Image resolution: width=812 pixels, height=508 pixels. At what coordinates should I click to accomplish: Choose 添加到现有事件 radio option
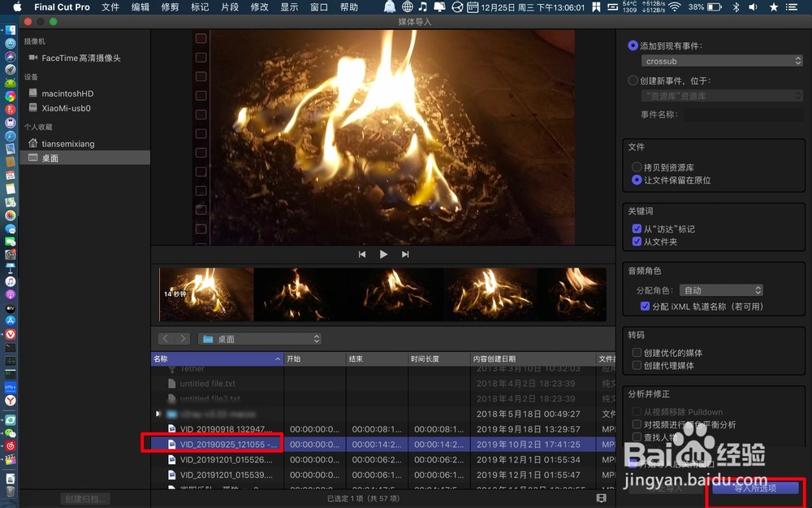coord(633,46)
